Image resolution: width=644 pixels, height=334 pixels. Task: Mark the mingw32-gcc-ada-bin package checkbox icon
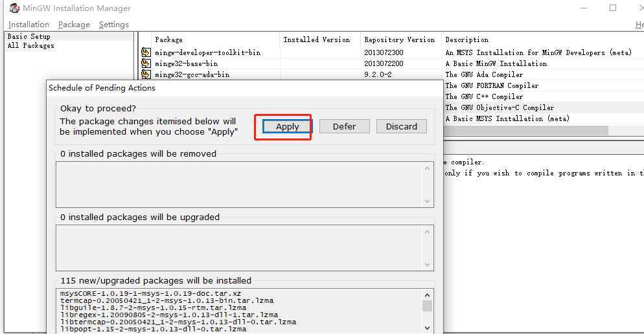click(x=146, y=74)
